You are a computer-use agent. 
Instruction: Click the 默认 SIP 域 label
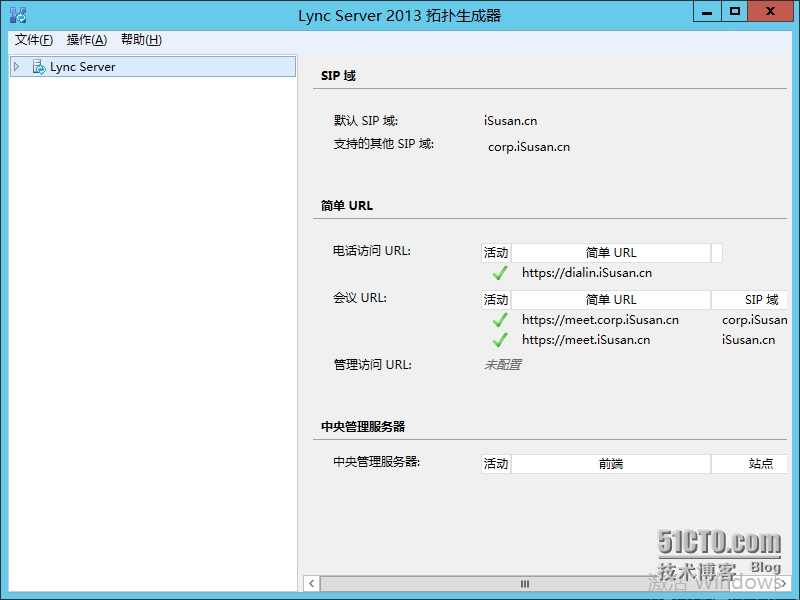tap(366, 121)
